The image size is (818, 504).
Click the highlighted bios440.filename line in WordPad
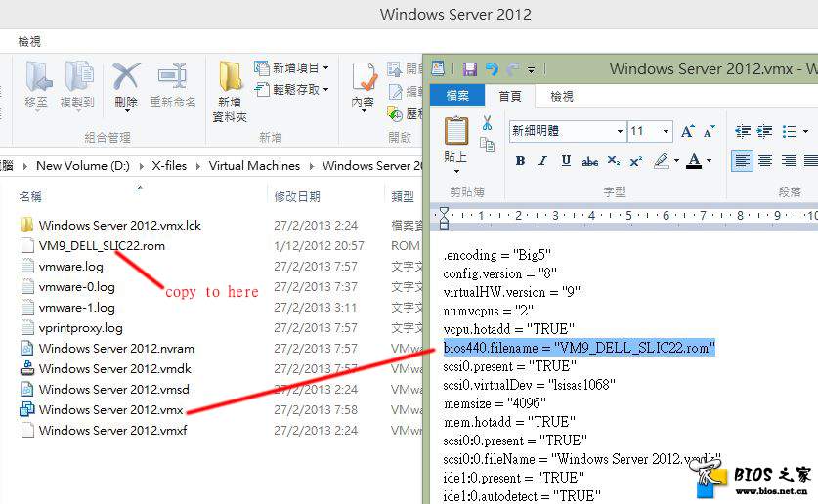pos(580,348)
